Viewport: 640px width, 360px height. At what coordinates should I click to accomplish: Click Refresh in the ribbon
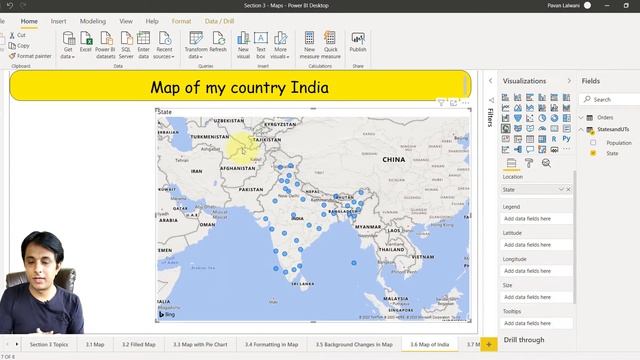coord(218,42)
